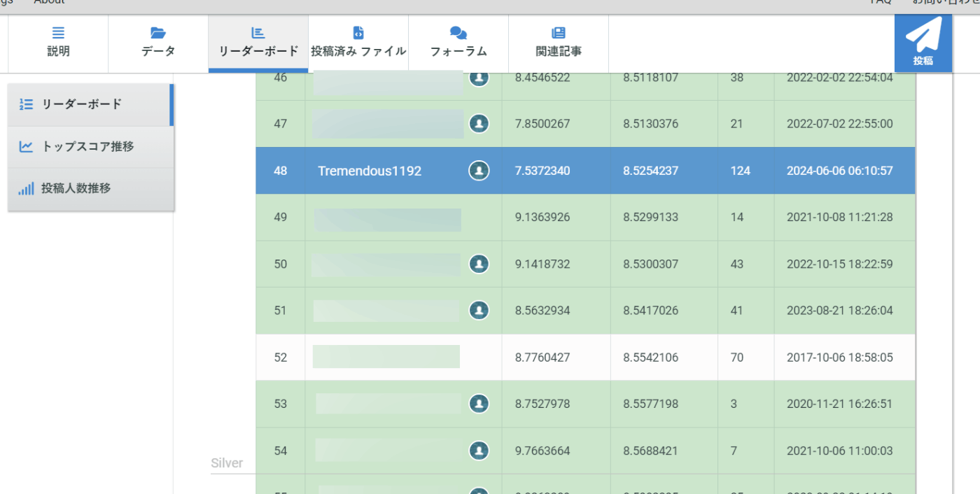Viewport: 980px width, 494px height.
Task: Click the blurred username in rank 49 row
Action: click(x=387, y=220)
